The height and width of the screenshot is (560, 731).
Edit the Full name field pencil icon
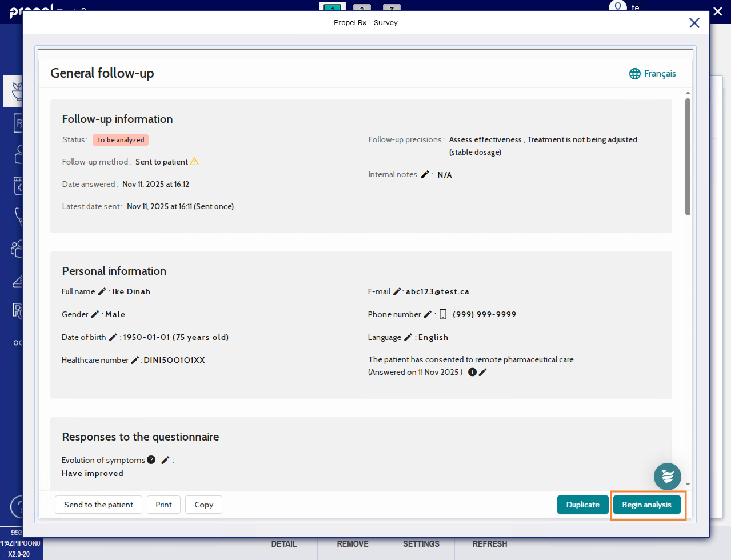tap(102, 292)
